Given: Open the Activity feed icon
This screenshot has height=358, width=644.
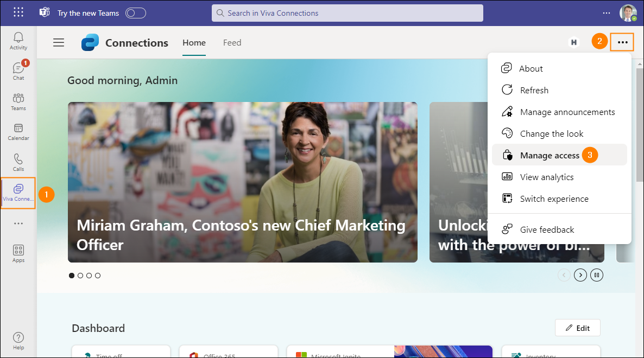Looking at the screenshot, I should [x=18, y=39].
